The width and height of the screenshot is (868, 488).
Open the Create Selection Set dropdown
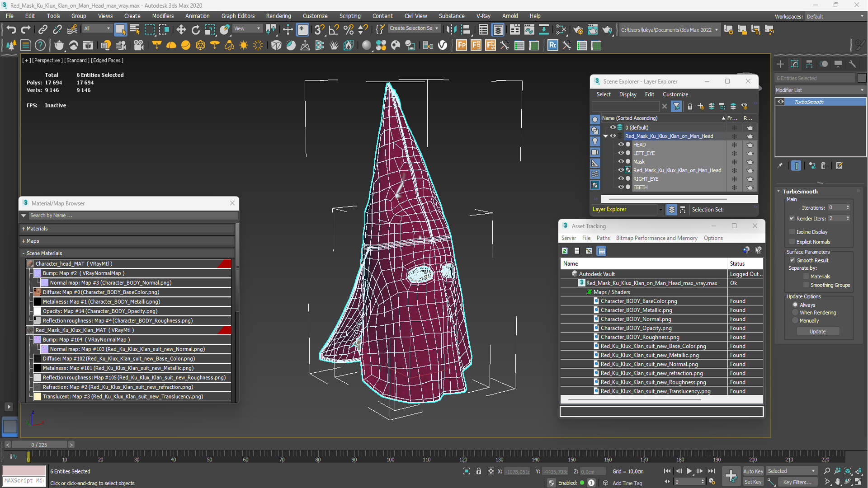pyautogui.click(x=414, y=28)
